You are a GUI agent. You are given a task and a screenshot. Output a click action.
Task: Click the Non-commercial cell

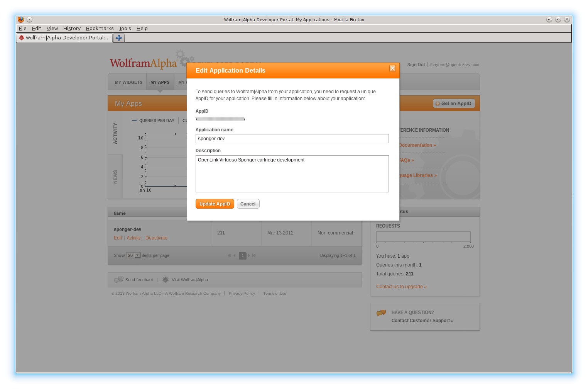[335, 233]
